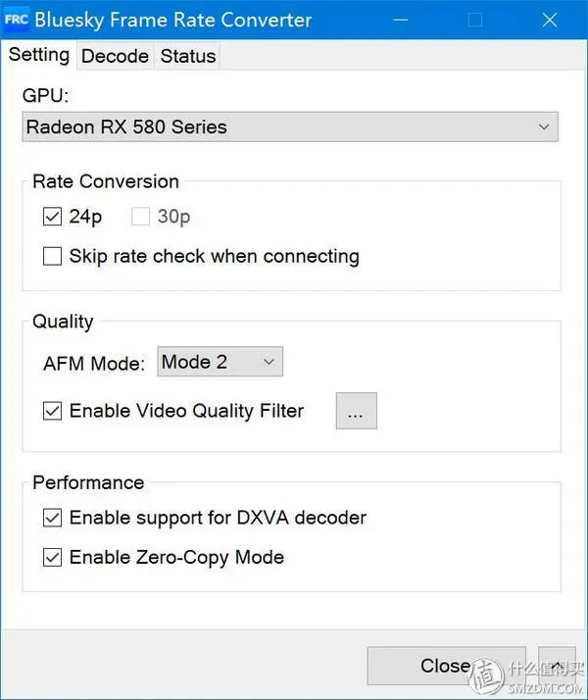Select the Setting tab

click(x=39, y=55)
